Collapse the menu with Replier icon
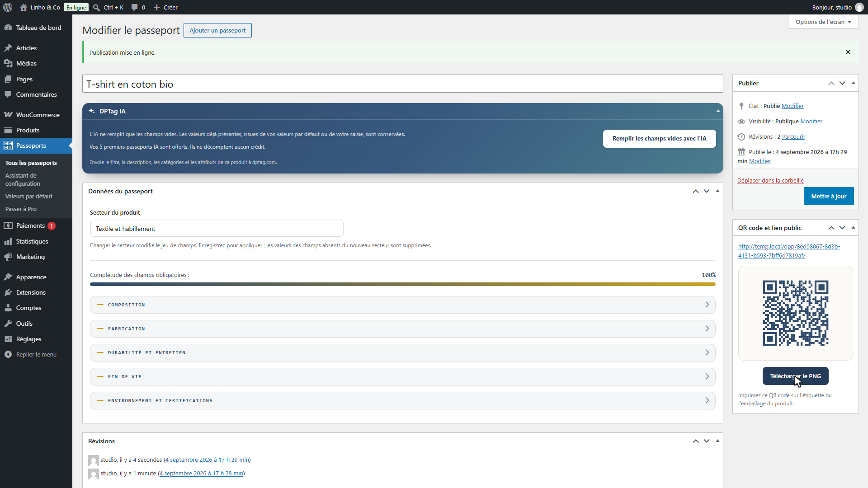This screenshot has height=488, width=868. point(8,354)
